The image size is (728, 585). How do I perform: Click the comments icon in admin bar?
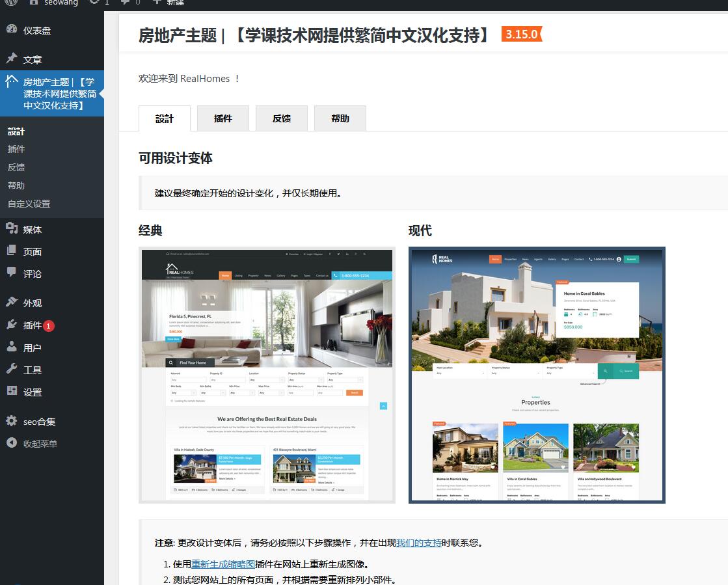click(x=125, y=3)
